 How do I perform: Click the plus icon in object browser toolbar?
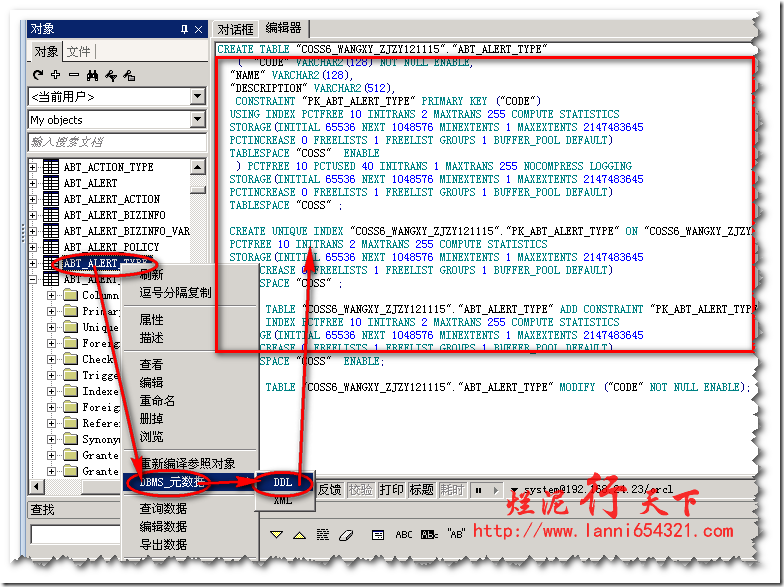coord(55,75)
